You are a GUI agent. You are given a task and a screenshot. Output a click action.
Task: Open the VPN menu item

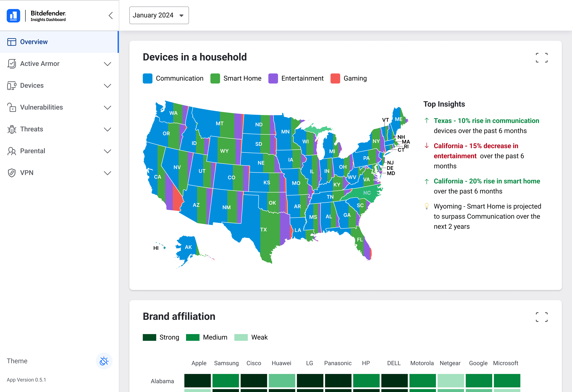[x=59, y=173]
